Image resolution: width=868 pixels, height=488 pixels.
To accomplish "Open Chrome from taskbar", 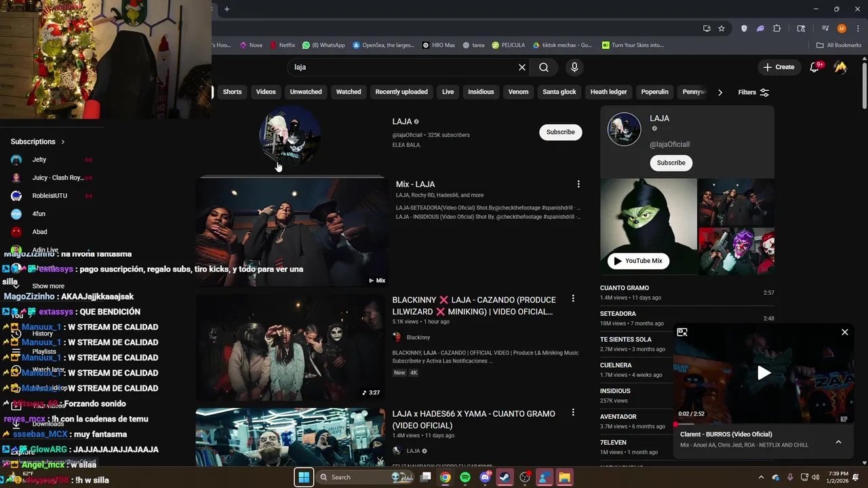I will pos(445,477).
